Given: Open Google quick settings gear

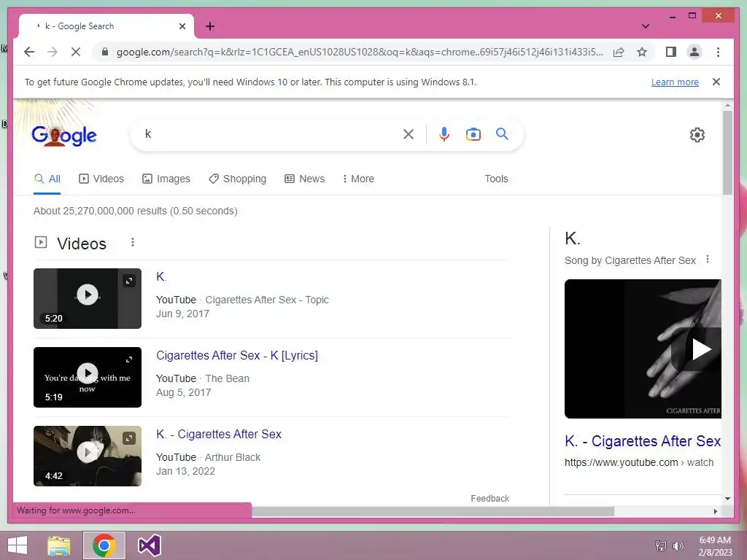Looking at the screenshot, I should pyautogui.click(x=697, y=135).
